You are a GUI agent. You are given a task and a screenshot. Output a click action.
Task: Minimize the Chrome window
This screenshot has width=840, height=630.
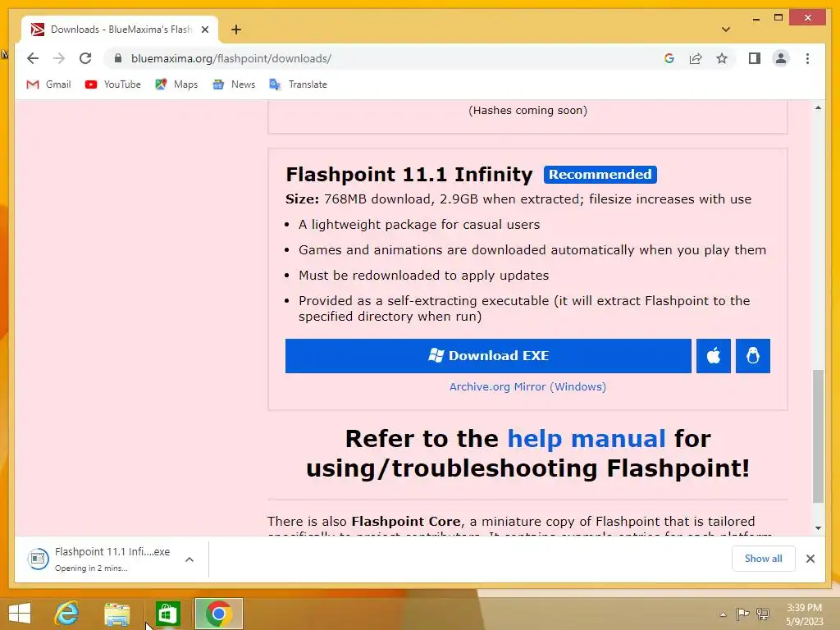click(x=756, y=18)
